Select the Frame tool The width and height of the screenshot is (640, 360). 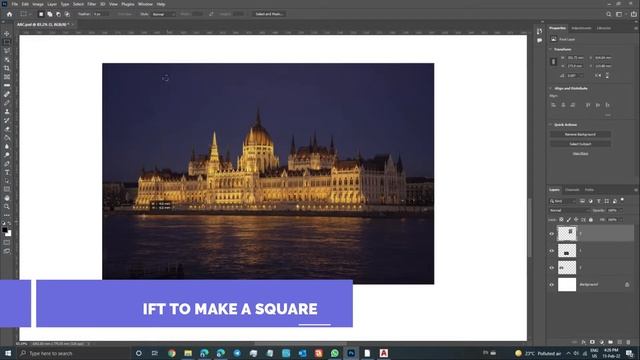(x=7, y=77)
